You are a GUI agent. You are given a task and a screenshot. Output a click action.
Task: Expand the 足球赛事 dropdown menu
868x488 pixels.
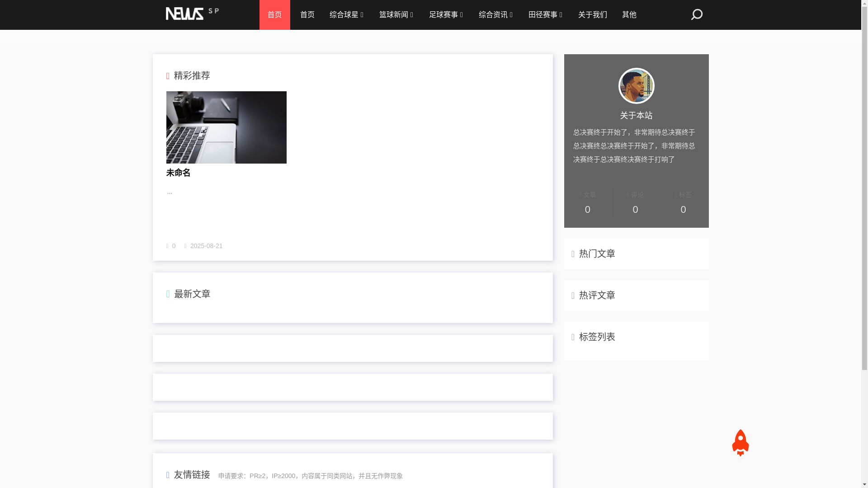[446, 15]
